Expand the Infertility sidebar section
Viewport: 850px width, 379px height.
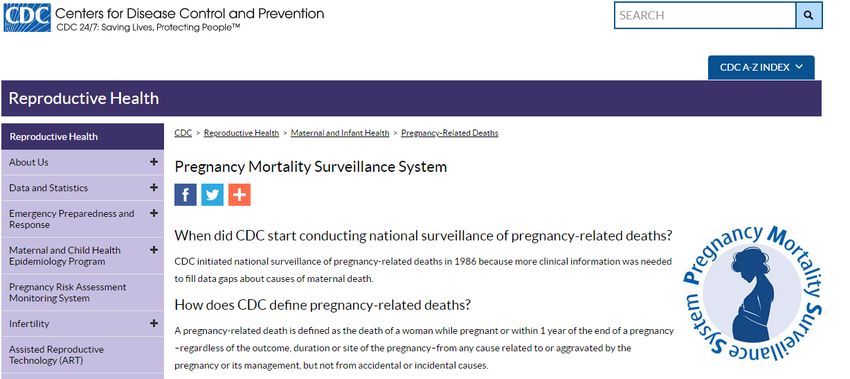coord(154,323)
